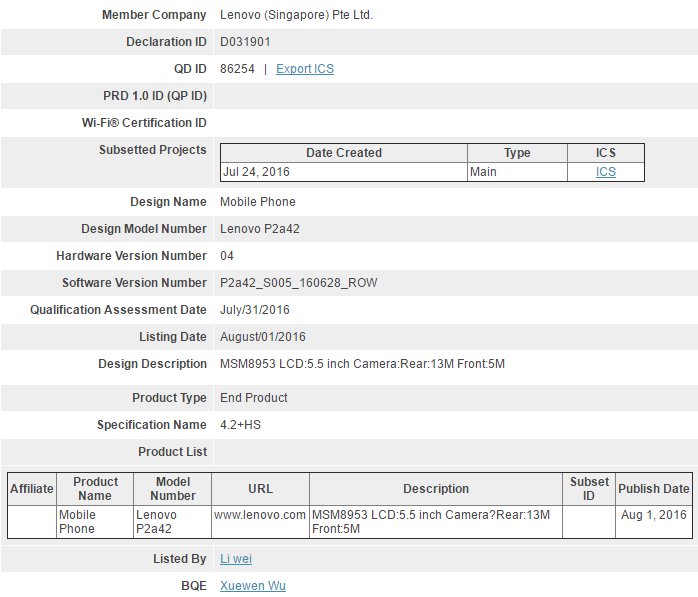Click the Affiliate column header
This screenshot has width=698, height=597.
coord(32,489)
